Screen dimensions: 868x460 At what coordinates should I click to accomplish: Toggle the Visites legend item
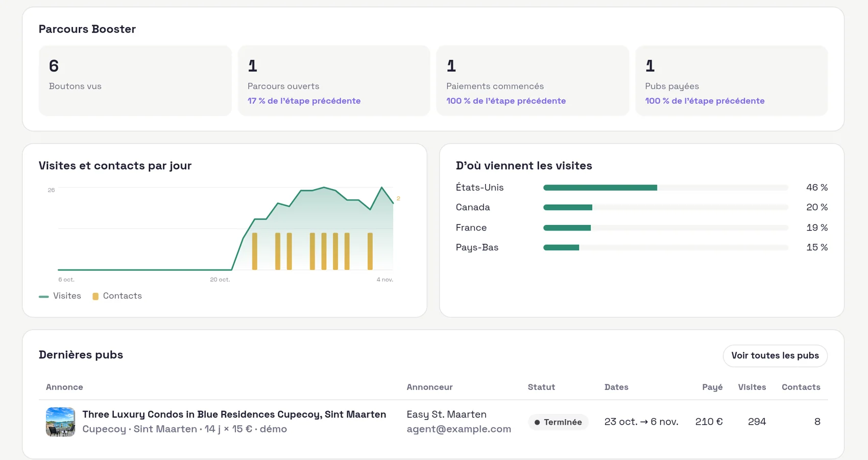tap(60, 296)
